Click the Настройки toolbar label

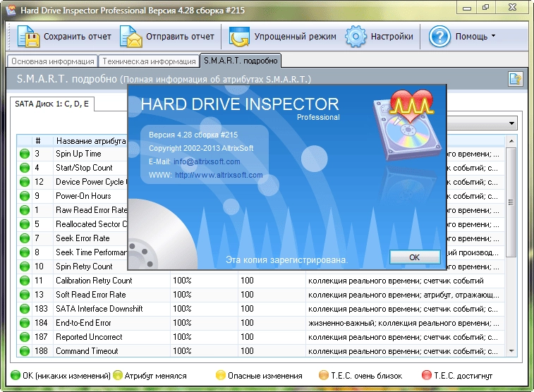point(392,37)
